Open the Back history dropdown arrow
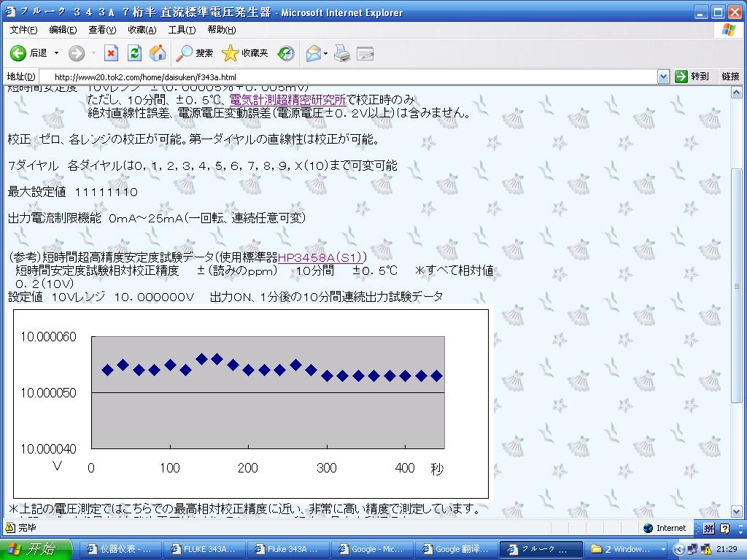Screen dimensions: 747x560 click(56, 52)
